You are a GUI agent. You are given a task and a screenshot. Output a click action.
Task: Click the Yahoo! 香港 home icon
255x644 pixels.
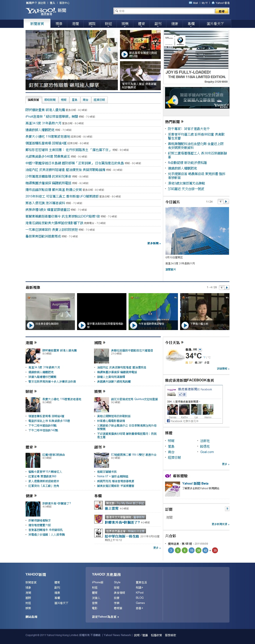[213, 3]
